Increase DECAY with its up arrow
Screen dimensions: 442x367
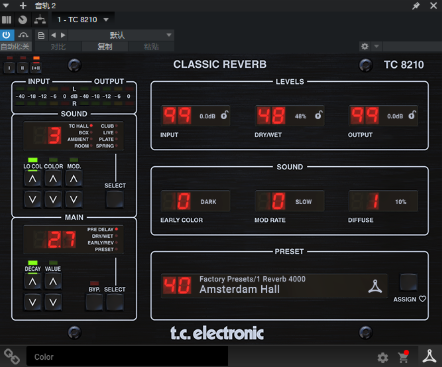click(x=32, y=282)
